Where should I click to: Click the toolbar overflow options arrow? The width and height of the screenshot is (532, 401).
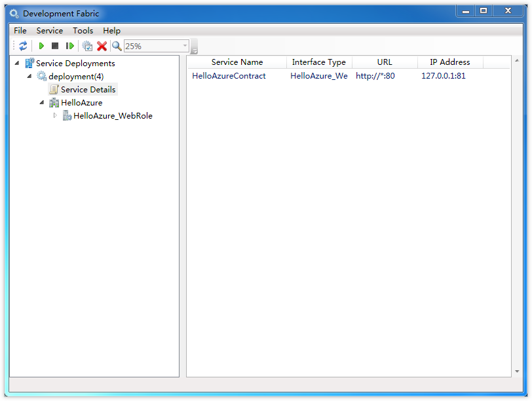click(x=195, y=51)
